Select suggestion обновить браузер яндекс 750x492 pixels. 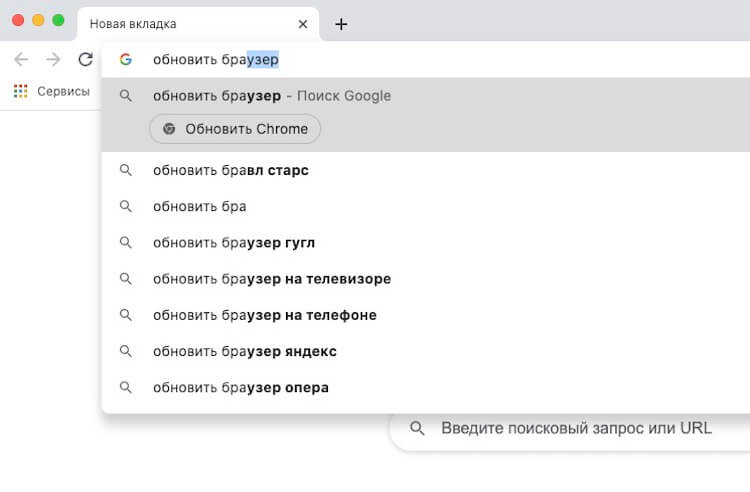[x=426, y=351]
